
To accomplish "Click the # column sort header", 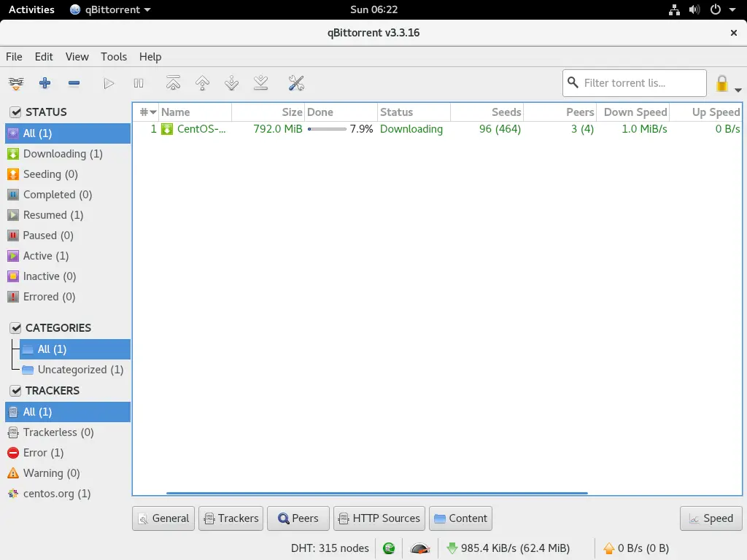I will 146,112.
